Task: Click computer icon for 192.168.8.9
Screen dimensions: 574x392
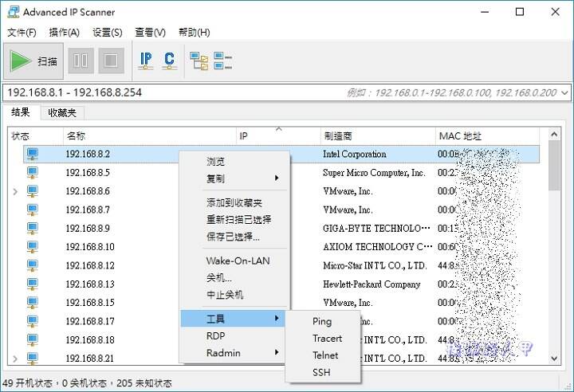Action: click(33, 229)
